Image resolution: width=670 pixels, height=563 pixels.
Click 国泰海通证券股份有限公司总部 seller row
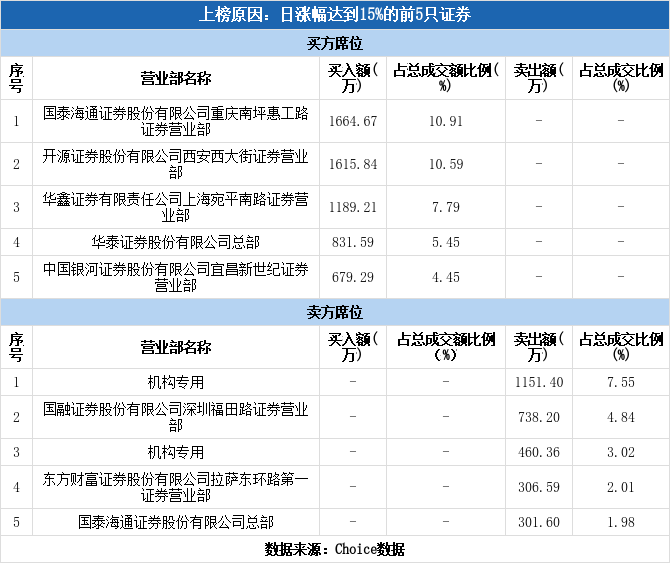(176, 522)
